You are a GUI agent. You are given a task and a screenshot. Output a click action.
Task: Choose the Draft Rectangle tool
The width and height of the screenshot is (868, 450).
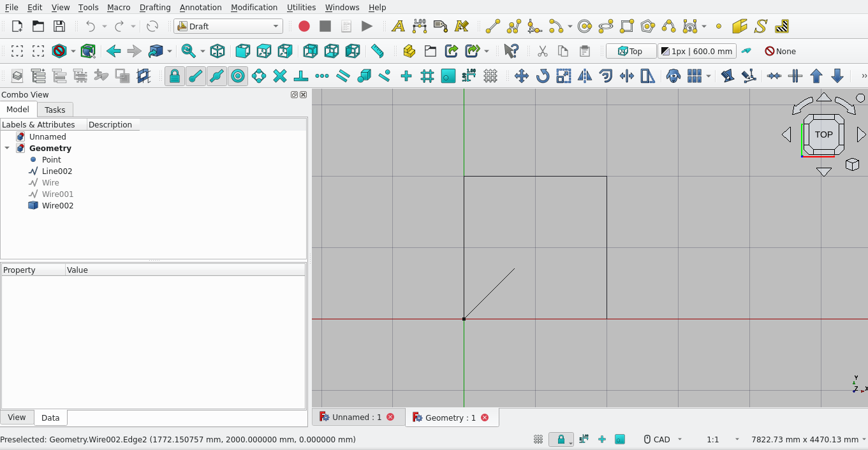pyautogui.click(x=627, y=26)
